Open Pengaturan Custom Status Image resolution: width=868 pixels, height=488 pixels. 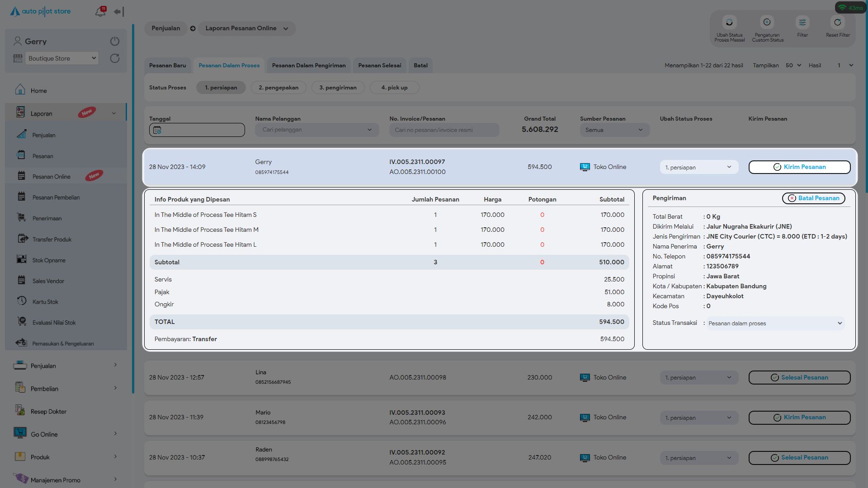(x=767, y=23)
